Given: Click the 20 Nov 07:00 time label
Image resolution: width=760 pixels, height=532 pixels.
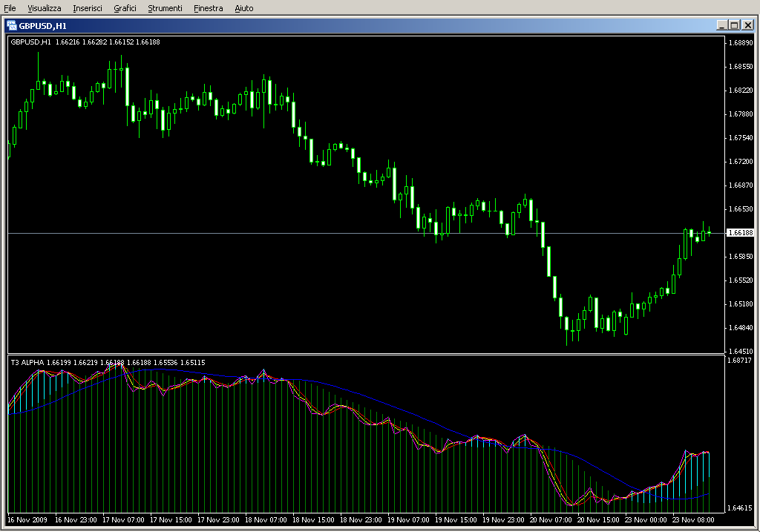Looking at the screenshot, I should point(551,520).
